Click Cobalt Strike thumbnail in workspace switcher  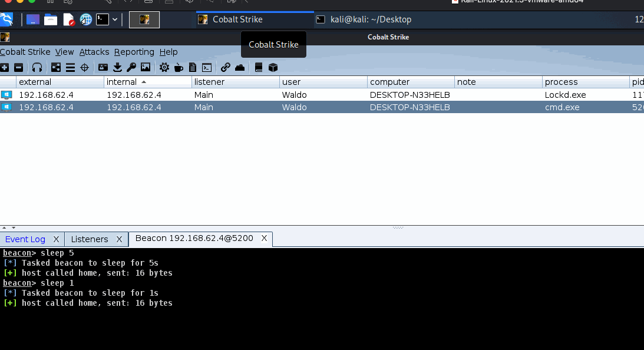click(144, 19)
